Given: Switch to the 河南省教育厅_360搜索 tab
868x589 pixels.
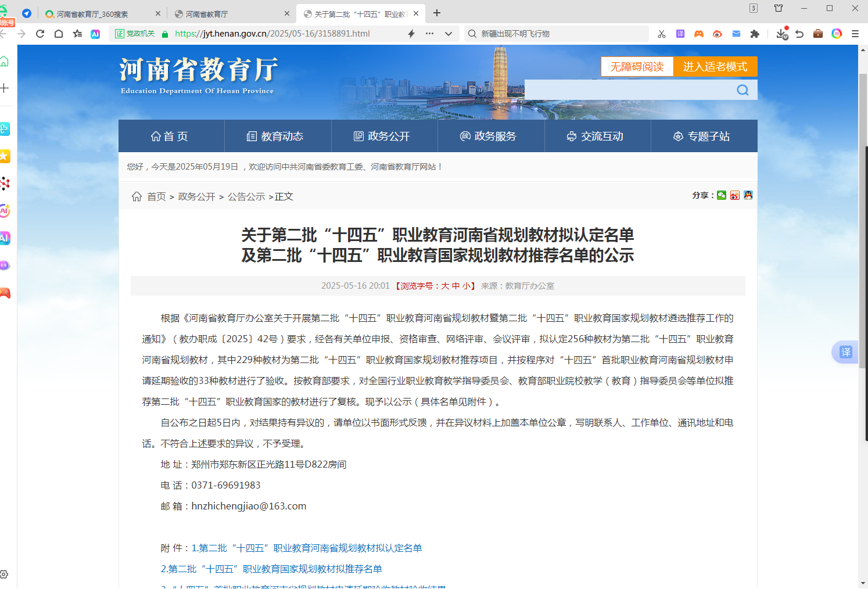Looking at the screenshot, I should (93, 14).
